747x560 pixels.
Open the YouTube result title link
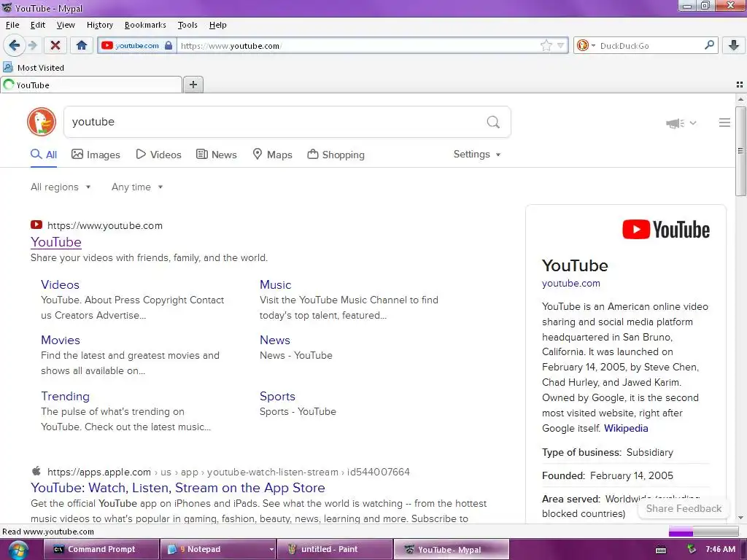[55, 242]
